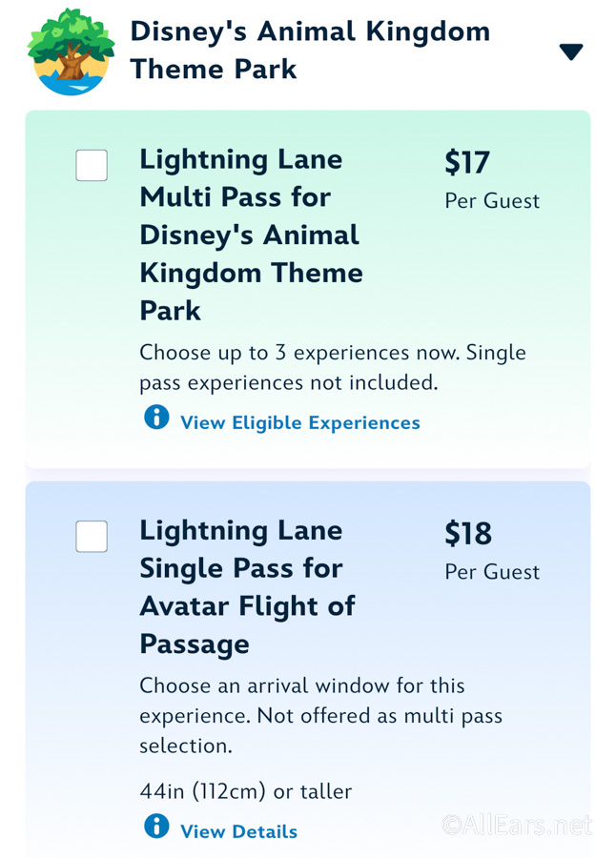Click the info icon beside View Eligible Experiences
The height and width of the screenshot is (858, 616).
[156, 417]
